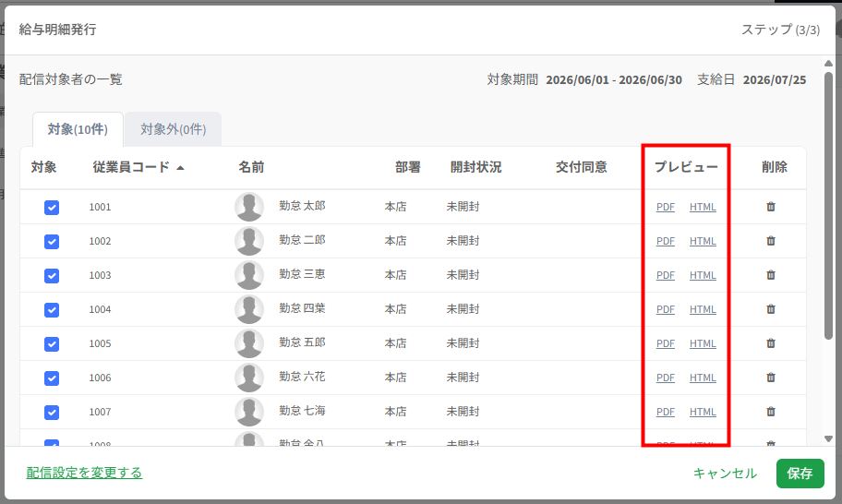Image resolution: width=842 pixels, height=504 pixels.
Task: Click 本店 in row 1003
Action: [x=396, y=275]
